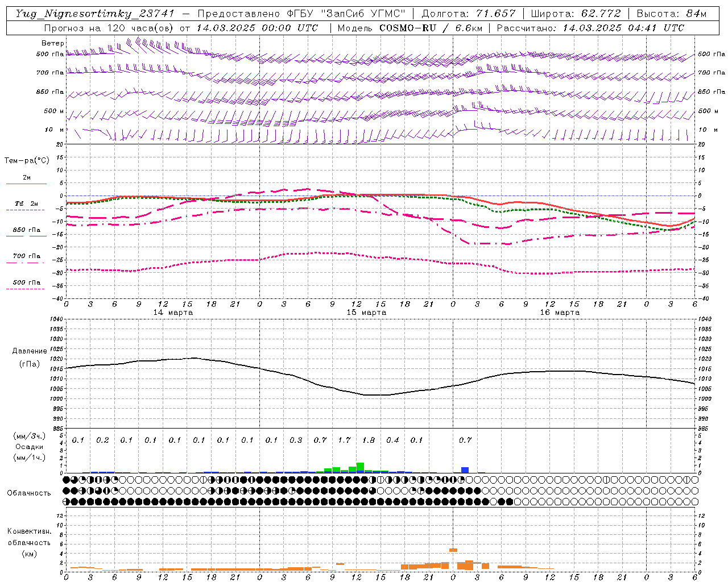Click the station title Yug_Nignesortimky_23741
This screenshot has height=582, width=728.
(94, 14)
